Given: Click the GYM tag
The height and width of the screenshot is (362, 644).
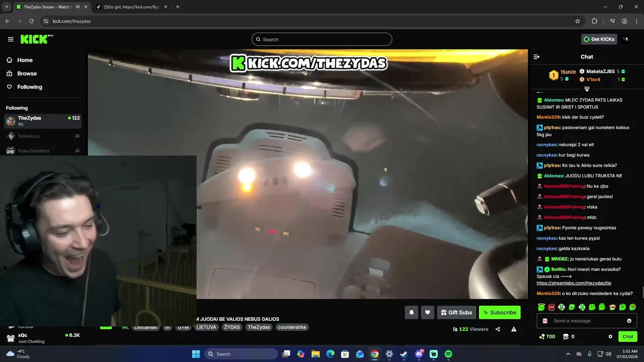Looking at the screenshot, I should tap(183, 327).
